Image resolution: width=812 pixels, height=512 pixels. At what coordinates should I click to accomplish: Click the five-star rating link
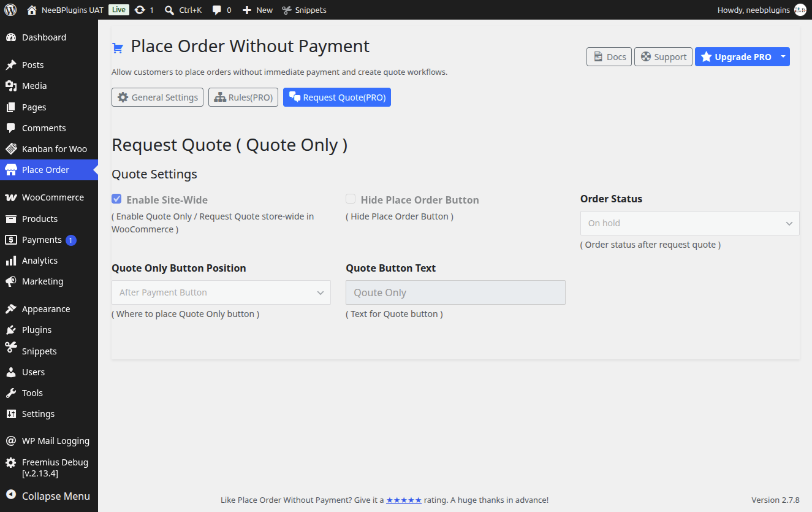point(404,500)
